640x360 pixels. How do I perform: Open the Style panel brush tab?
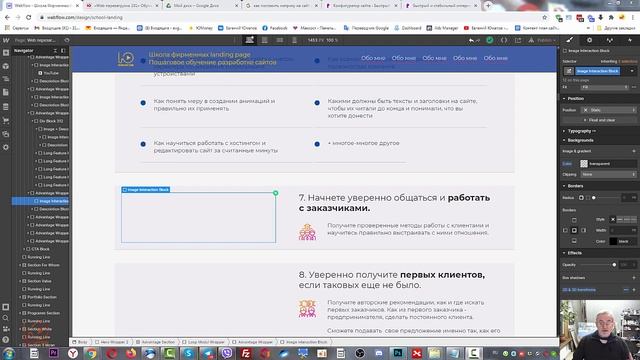click(x=570, y=40)
